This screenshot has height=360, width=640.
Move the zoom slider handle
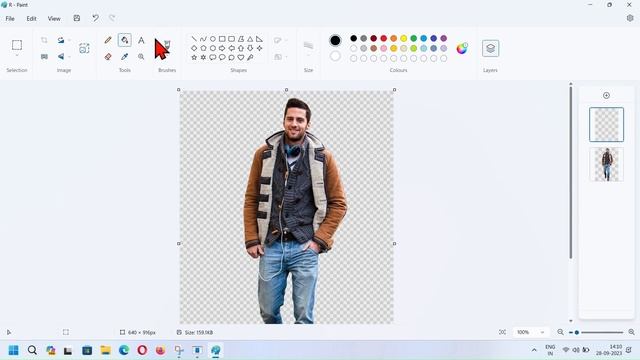[576, 332]
